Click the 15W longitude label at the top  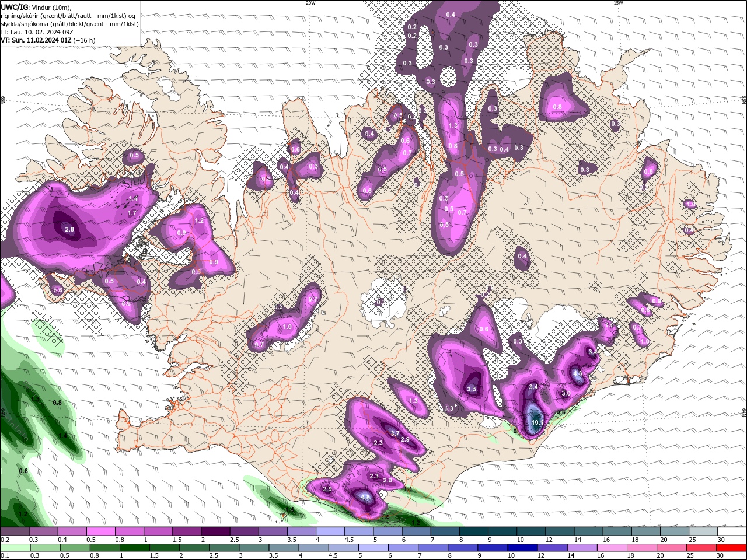point(617,3)
